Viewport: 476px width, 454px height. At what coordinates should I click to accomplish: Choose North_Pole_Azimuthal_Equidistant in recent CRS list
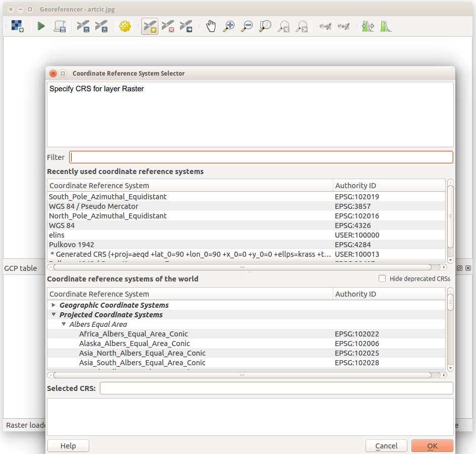pyautogui.click(x=107, y=216)
